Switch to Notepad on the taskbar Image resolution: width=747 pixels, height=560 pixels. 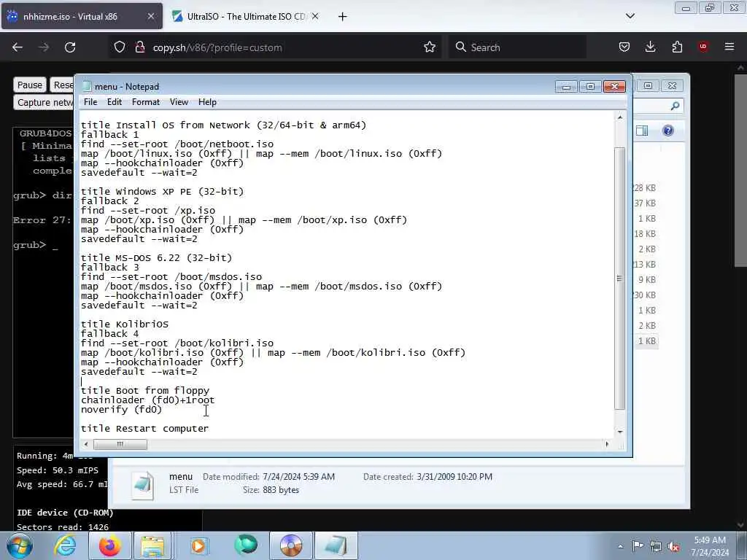click(336, 545)
